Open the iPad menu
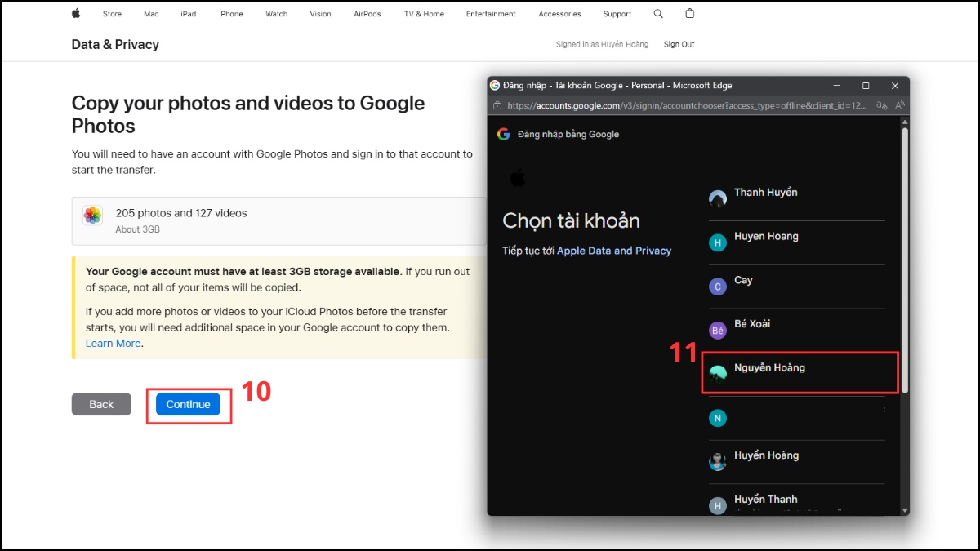Viewport: 980px width, 551px height. tap(189, 14)
